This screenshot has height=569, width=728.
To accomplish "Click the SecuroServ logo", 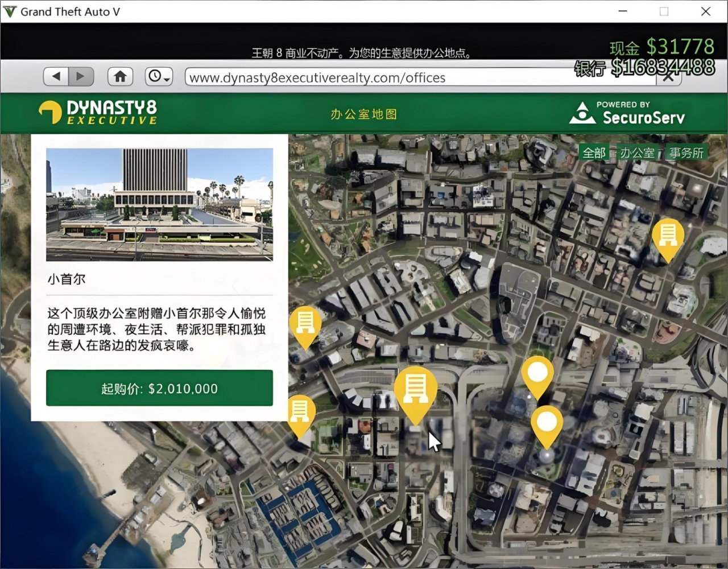I will point(627,113).
